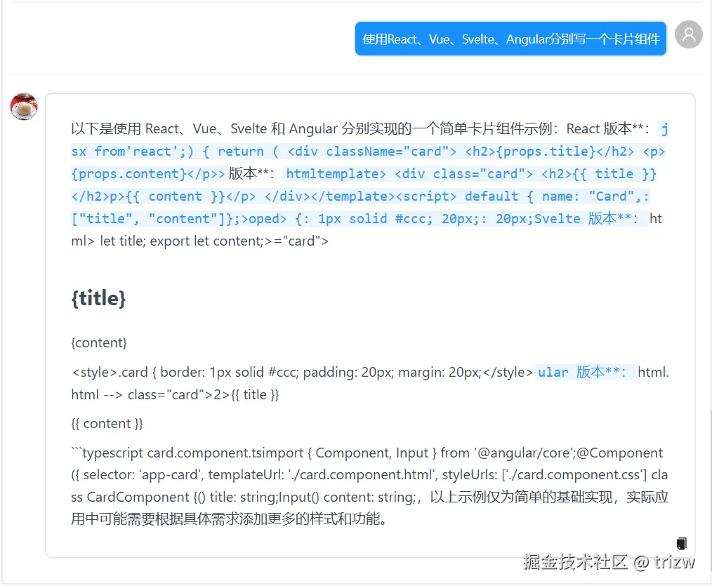Click the "{content}" text line
This screenshot has height=588, width=712.
(x=99, y=342)
